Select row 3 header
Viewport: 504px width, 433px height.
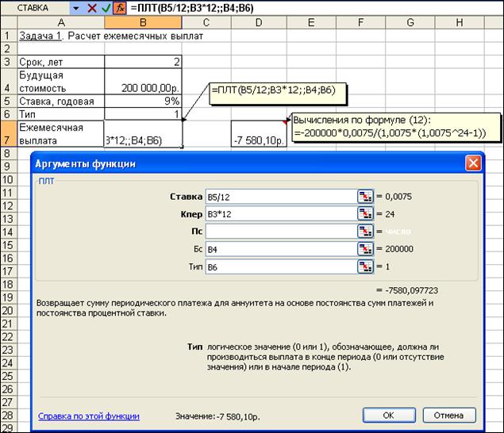tap(6, 62)
